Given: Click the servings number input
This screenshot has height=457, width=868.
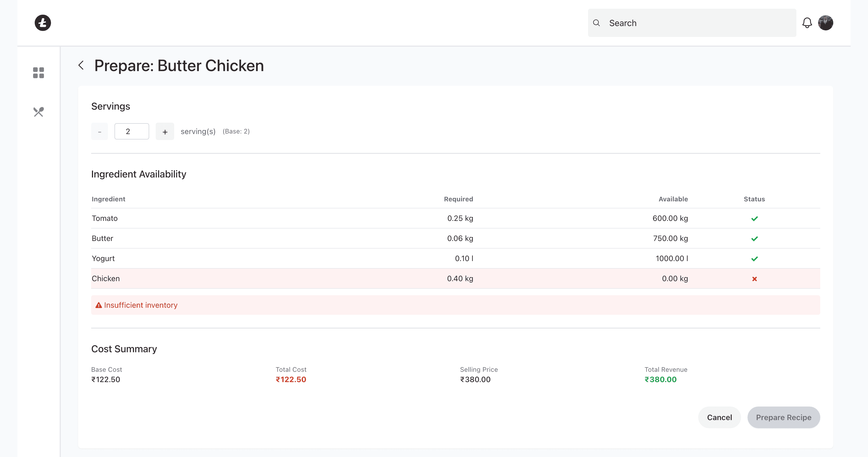Looking at the screenshot, I should pyautogui.click(x=132, y=131).
